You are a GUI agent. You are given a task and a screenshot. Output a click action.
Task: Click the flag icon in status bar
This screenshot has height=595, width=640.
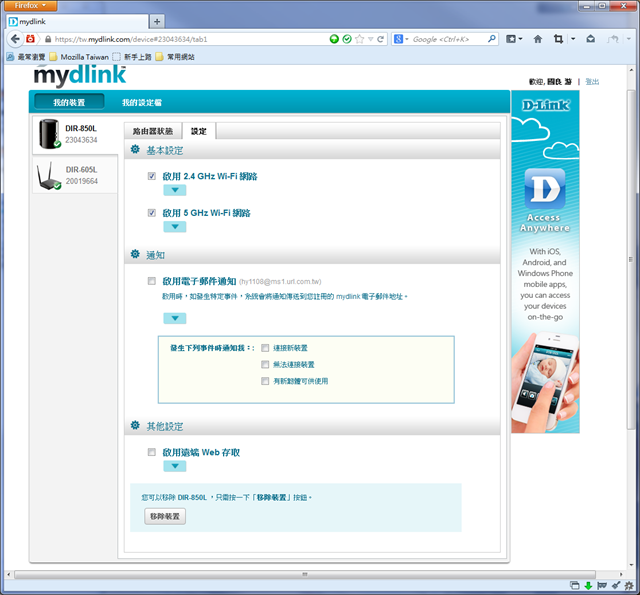click(602, 586)
